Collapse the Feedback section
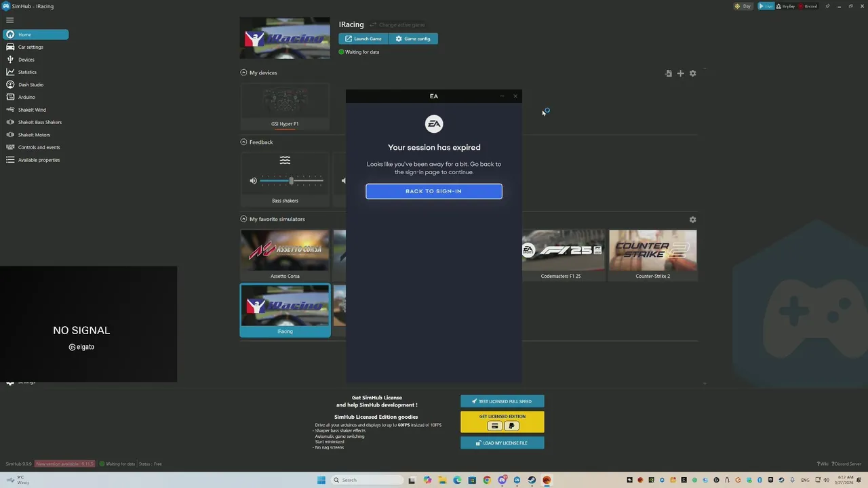This screenshot has width=868, height=488. point(243,142)
